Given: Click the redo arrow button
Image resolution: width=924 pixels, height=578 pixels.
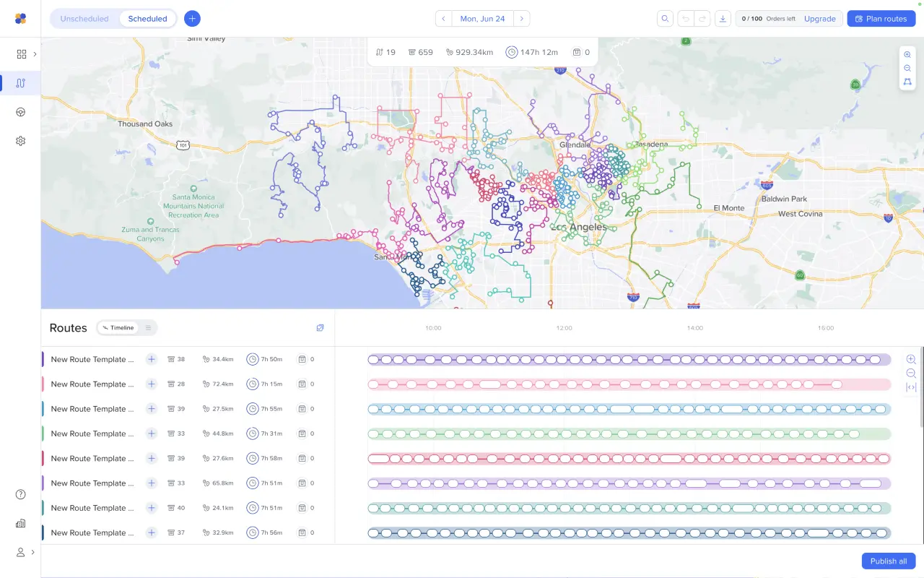Looking at the screenshot, I should [702, 19].
